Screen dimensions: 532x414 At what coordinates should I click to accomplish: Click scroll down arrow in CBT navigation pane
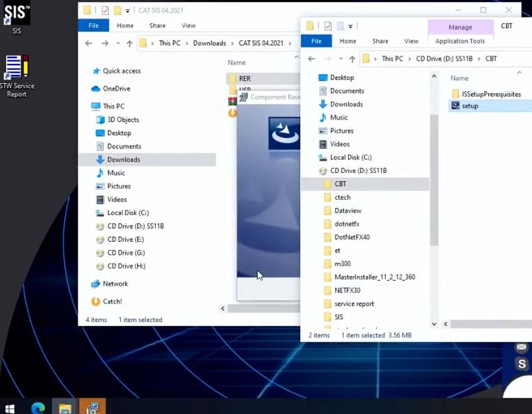click(x=434, y=324)
